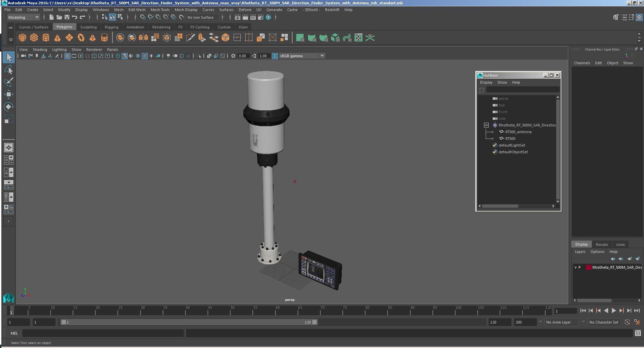644x348 pixels.
Task: Toggle view color management icon
Action: pos(275,56)
